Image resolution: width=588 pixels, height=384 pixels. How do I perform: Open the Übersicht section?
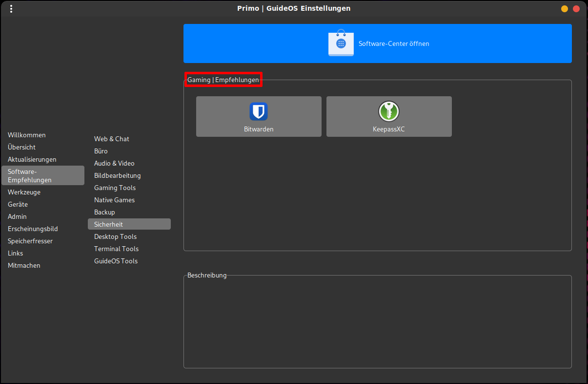click(21, 147)
